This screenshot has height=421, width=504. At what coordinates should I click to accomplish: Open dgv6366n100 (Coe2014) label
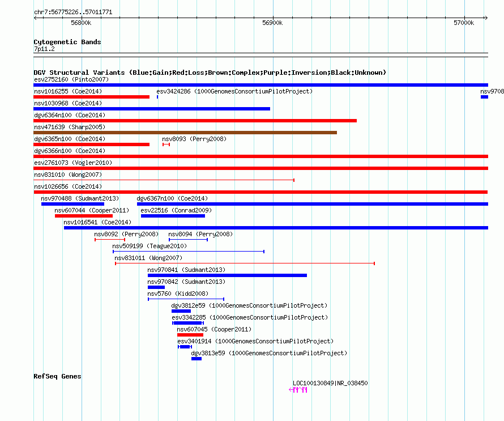(70, 151)
